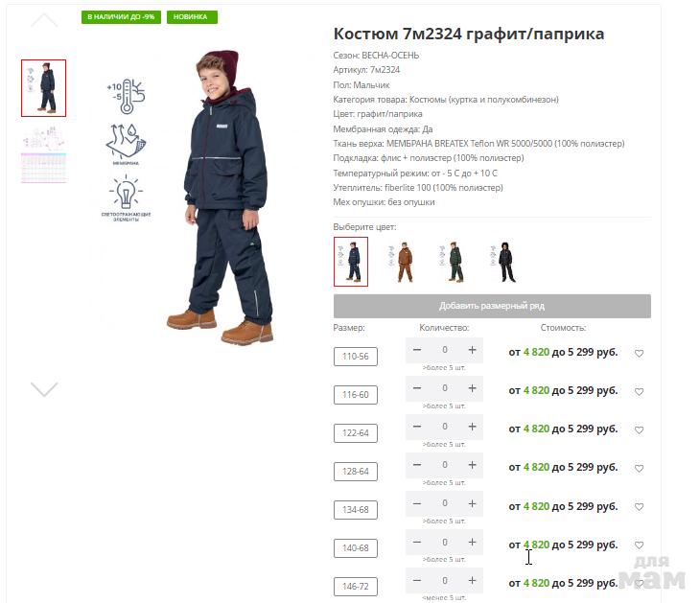Decrease quantity for size 116-60 with minus

pos(417,388)
